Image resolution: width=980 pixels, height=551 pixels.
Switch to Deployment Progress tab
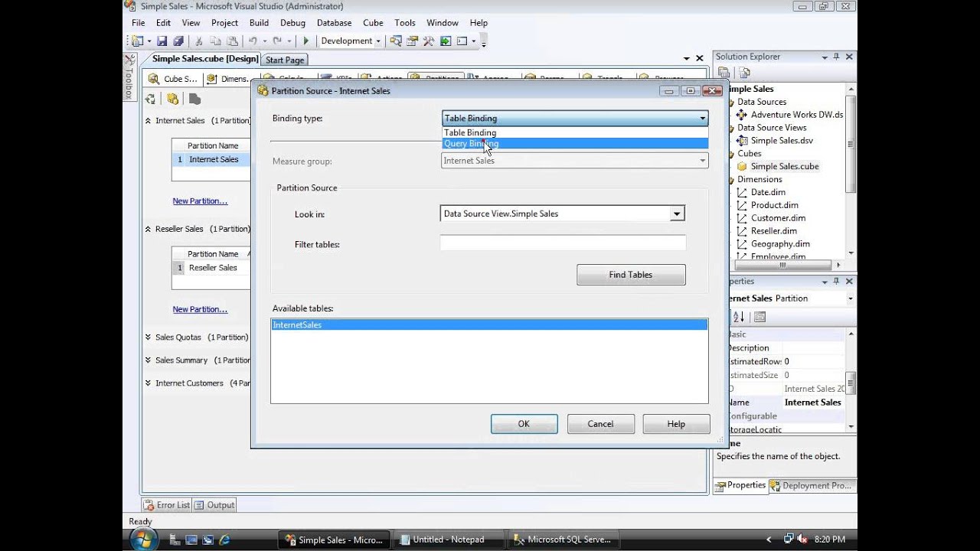click(x=811, y=485)
